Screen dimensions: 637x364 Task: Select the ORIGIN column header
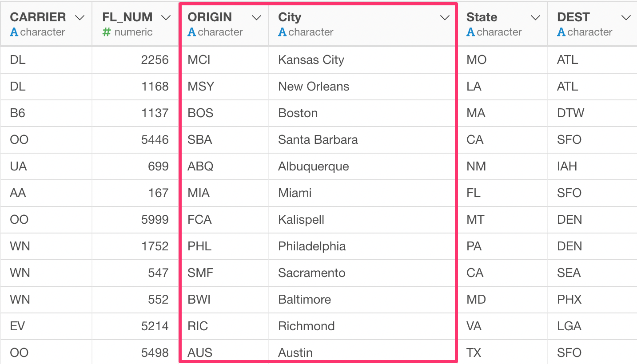pyautogui.click(x=224, y=24)
